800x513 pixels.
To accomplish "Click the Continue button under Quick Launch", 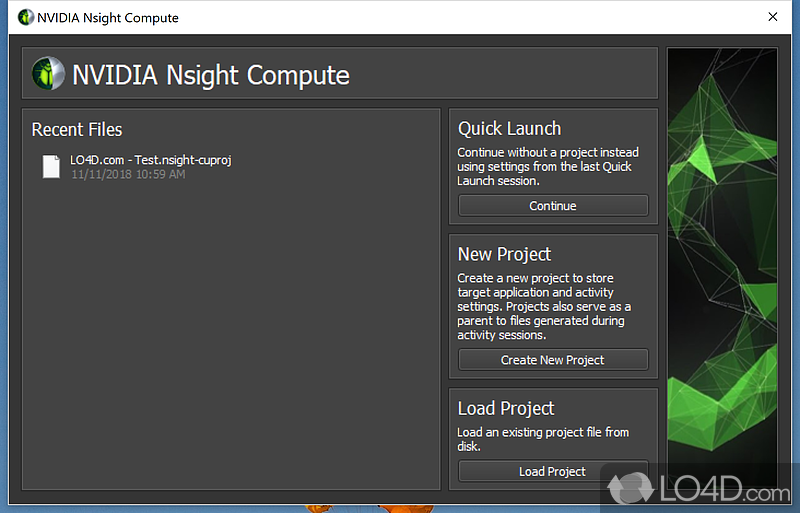I will click(x=553, y=206).
